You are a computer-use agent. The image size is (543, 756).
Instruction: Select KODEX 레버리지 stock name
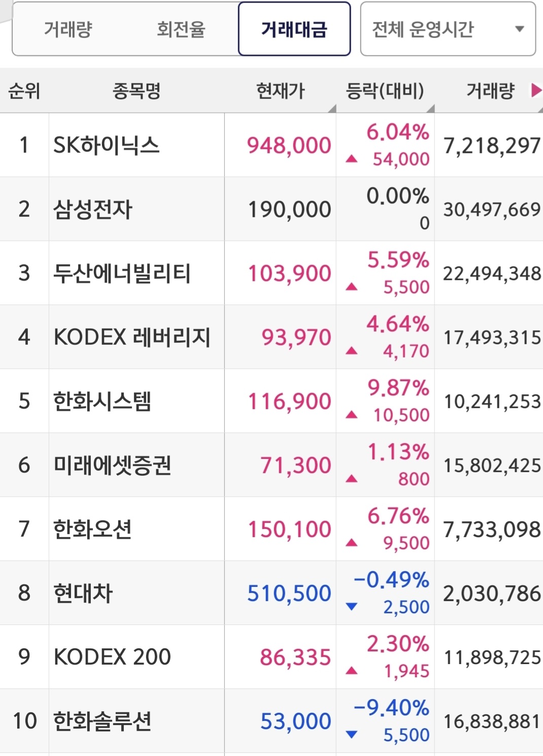[x=132, y=337]
